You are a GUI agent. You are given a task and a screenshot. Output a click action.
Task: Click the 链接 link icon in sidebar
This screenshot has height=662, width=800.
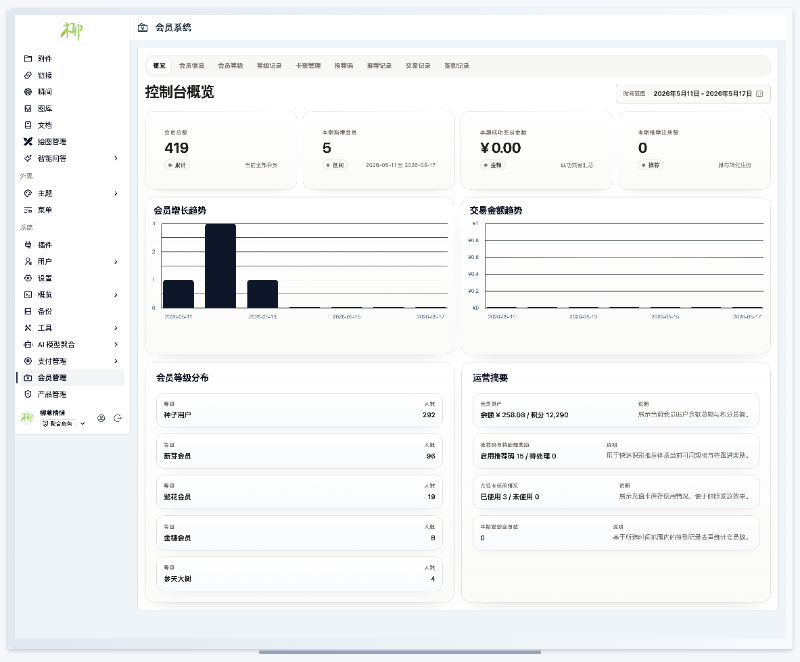coord(28,75)
